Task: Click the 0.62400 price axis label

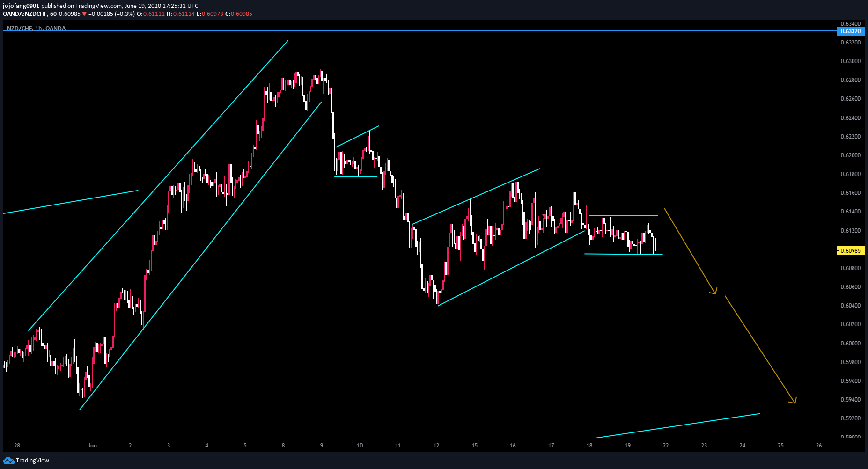Action: [x=850, y=117]
